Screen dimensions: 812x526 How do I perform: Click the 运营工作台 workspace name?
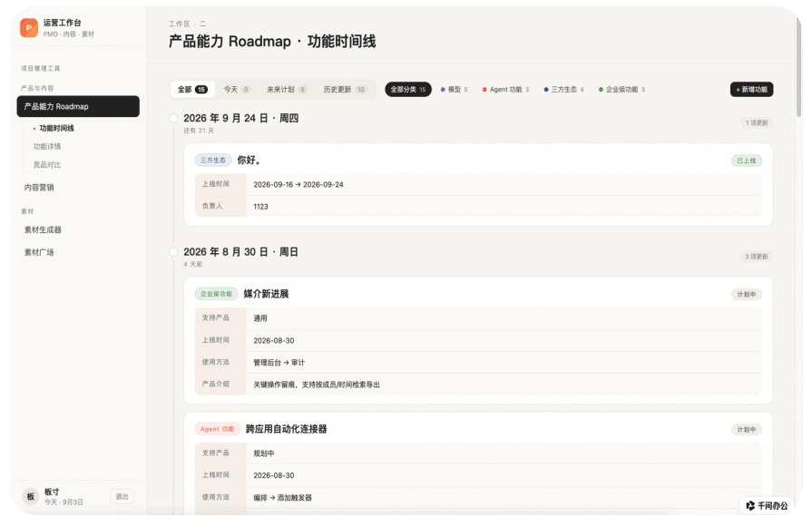[62, 23]
